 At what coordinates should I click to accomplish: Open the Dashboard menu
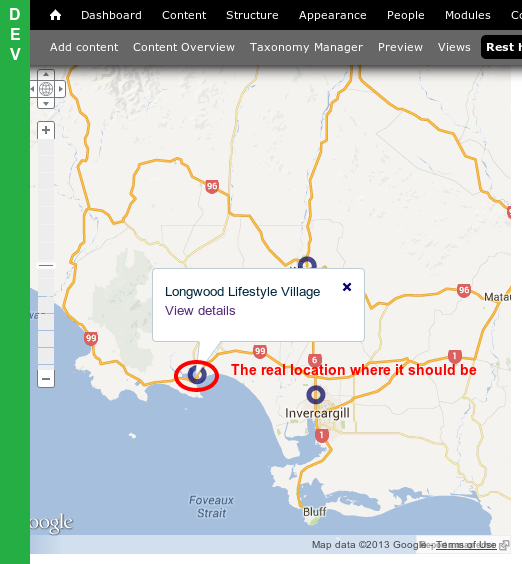pos(111,15)
